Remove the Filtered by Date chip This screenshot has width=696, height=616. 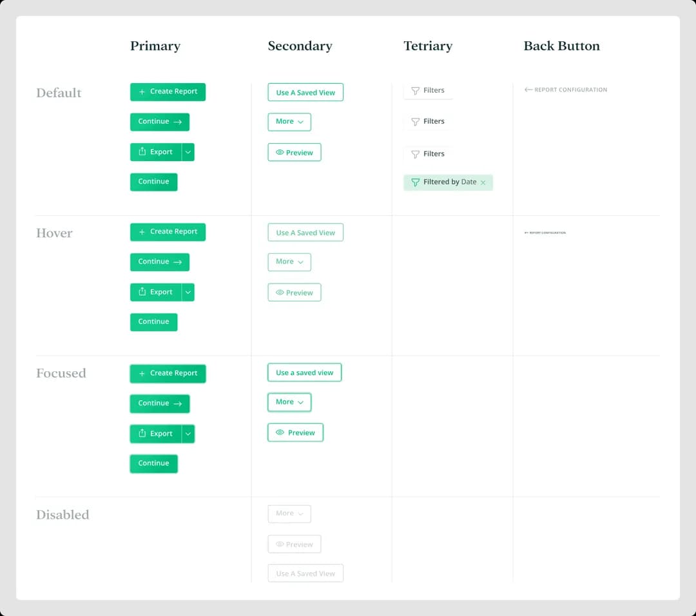coord(483,182)
